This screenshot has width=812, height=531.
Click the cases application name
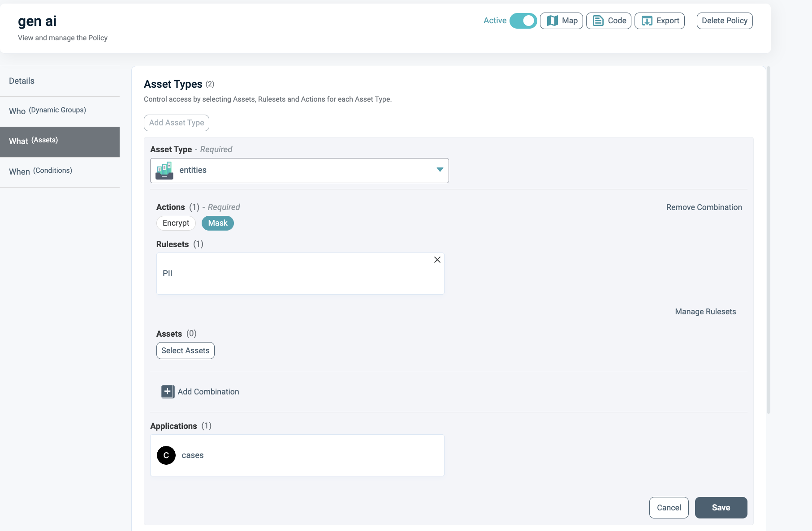(x=193, y=455)
